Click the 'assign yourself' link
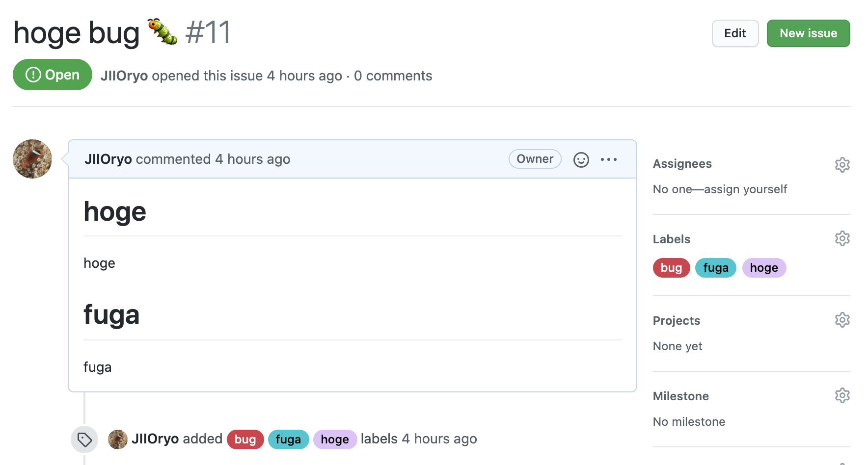 [x=745, y=189]
